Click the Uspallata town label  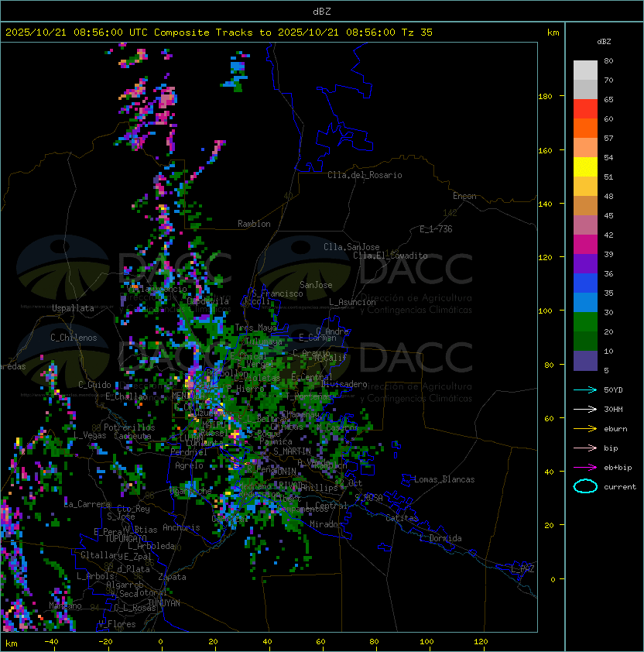(73, 308)
